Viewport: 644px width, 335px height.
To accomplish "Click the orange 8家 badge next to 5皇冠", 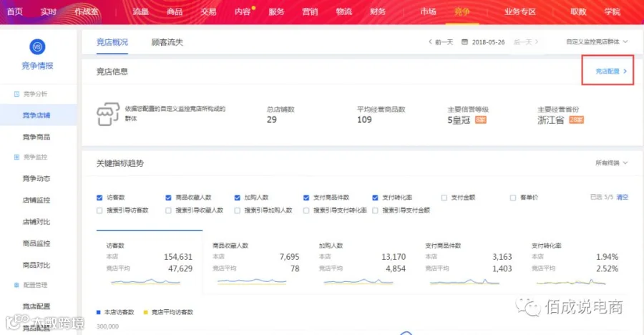I will tap(481, 120).
